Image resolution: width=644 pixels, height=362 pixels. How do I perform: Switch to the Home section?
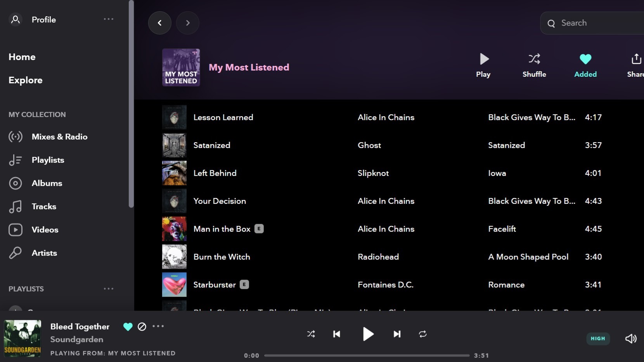(x=21, y=57)
